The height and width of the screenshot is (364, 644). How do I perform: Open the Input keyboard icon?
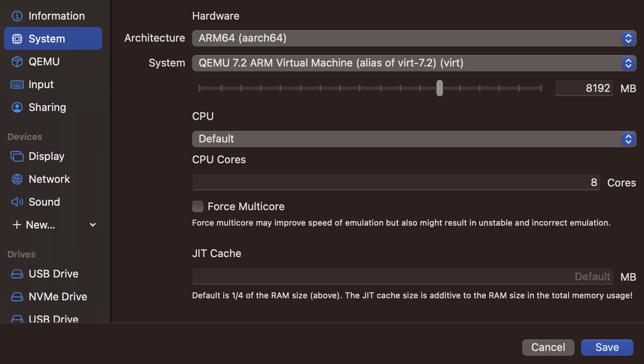(x=17, y=84)
